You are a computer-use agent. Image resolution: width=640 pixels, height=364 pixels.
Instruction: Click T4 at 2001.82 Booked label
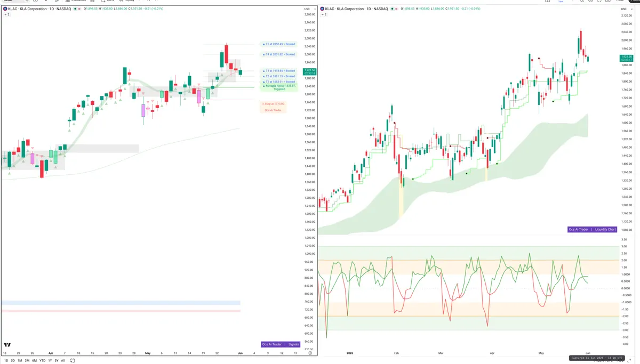[280, 54]
